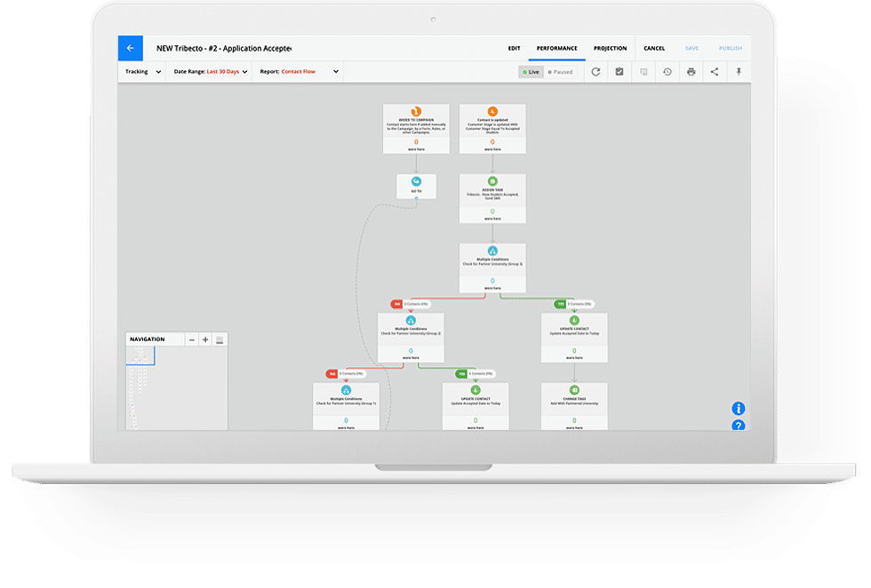Collapse the Navigation panel
The height and width of the screenshot is (588, 871).
click(220, 339)
